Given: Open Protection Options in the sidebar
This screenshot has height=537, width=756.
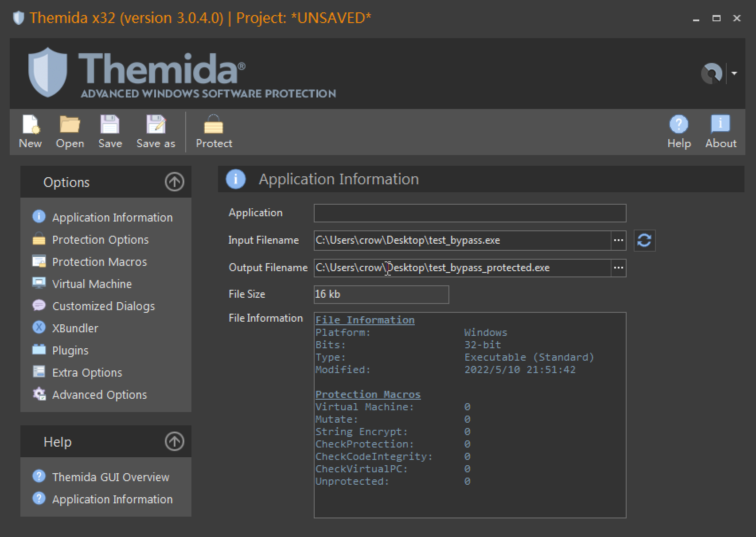Looking at the screenshot, I should 91,239.
